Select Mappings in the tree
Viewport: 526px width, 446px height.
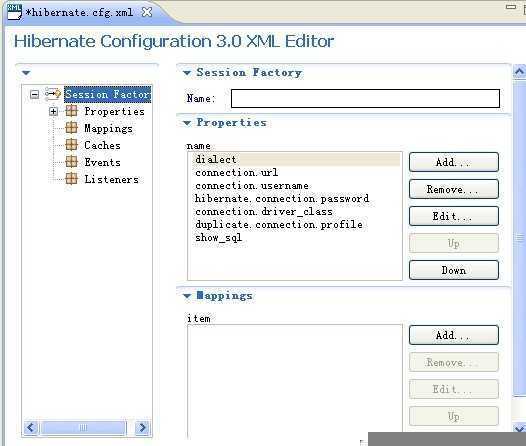point(108,128)
